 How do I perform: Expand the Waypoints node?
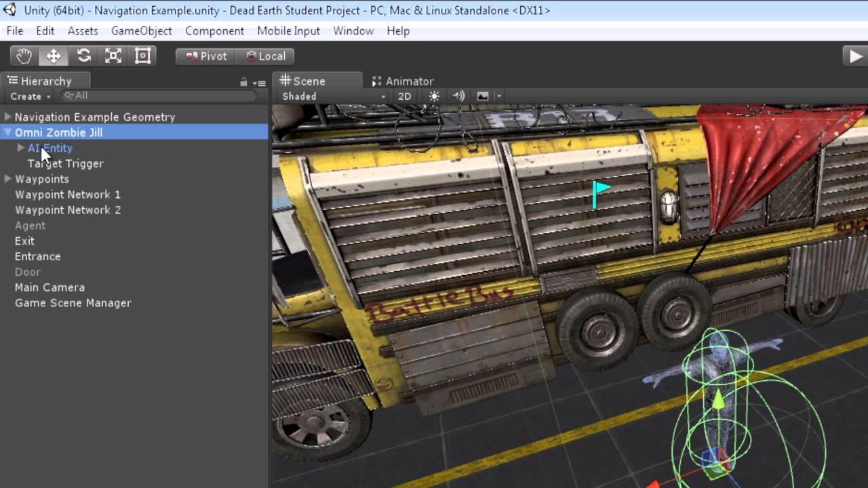pos(8,179)
